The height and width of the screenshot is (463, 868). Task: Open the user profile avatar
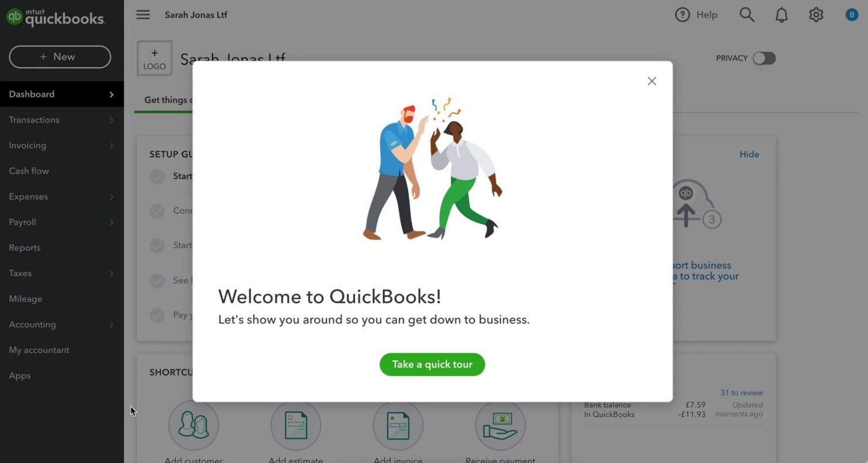(x=852, y=14)
